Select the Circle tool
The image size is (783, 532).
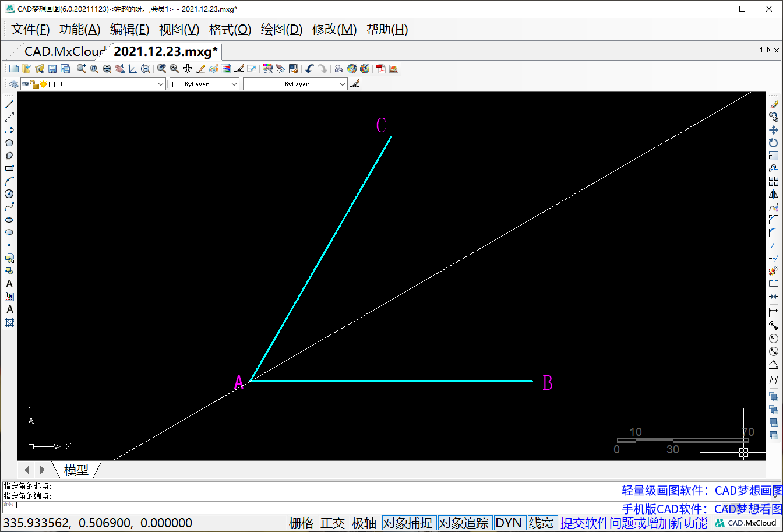tap(9, 194)
